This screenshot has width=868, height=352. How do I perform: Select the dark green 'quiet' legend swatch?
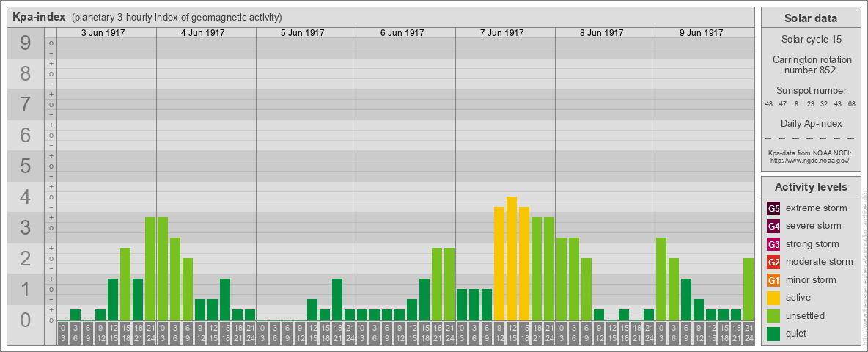(773, 333)
